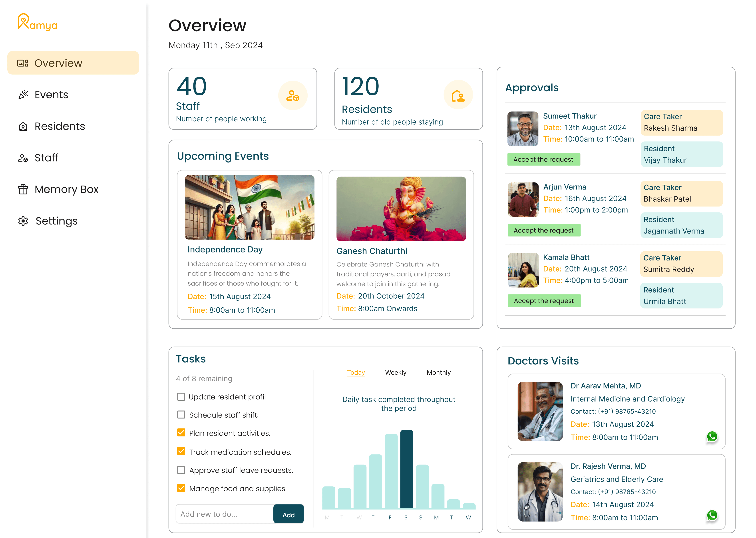Uncheck Plan resident activities task
This screenshot has width=756, height=538.
coord(181,433)
